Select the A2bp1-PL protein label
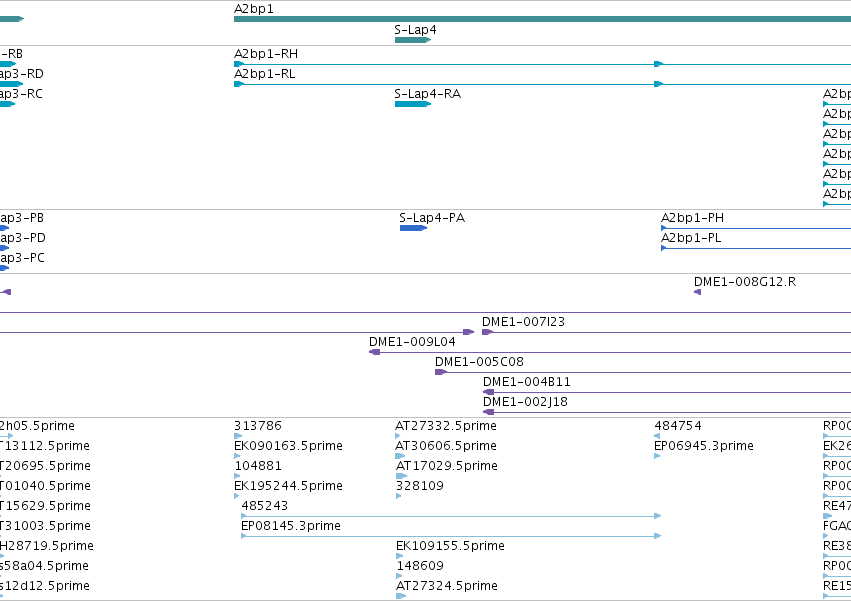The height and width of the screenshot is (601, 851). (x=691, y=238)
